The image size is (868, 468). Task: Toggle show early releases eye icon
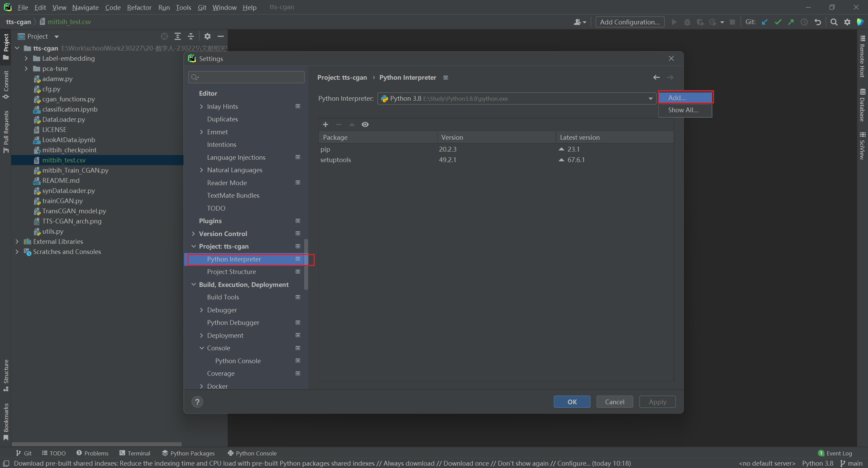click(x=365, y=124)
